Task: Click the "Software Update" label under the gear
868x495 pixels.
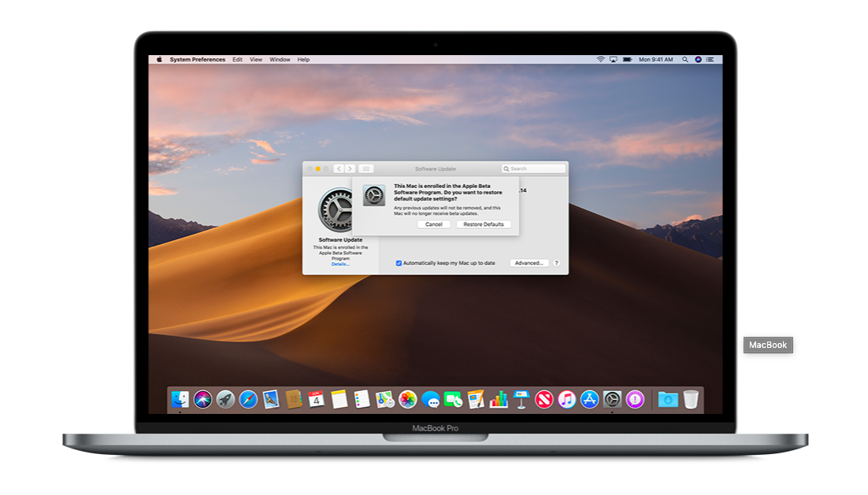Action: [340, 240]
